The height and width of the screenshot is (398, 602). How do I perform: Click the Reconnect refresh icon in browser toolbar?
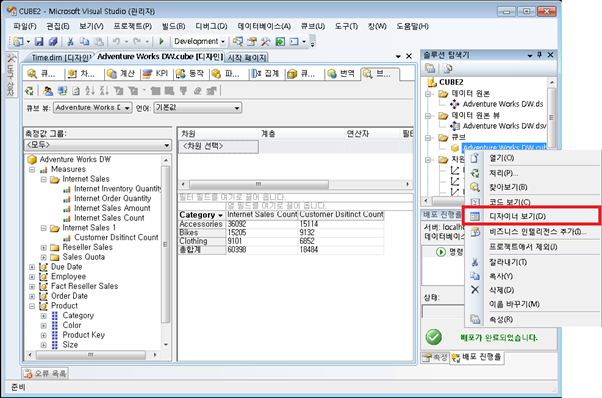[x=29, y=91]
